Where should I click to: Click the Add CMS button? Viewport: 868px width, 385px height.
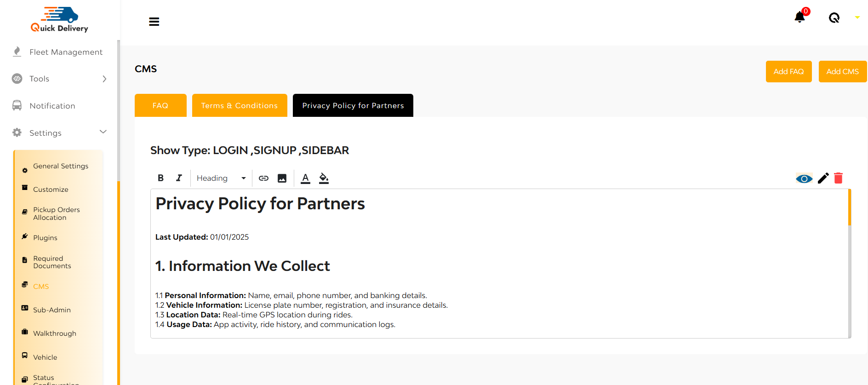[842, 71]
